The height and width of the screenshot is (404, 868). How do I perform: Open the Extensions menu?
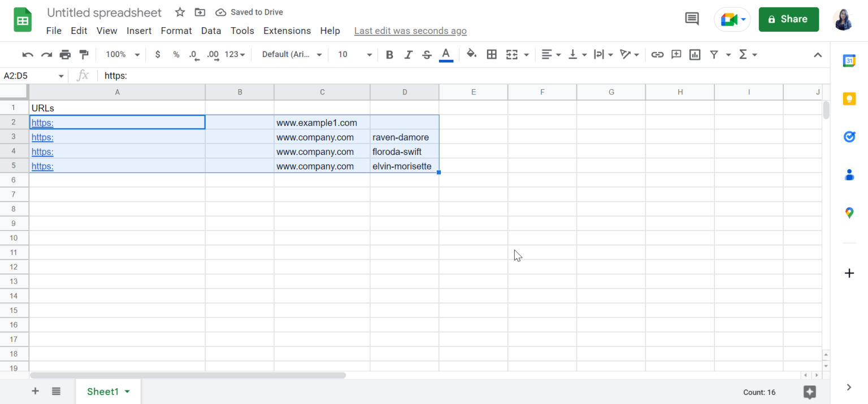287,31
